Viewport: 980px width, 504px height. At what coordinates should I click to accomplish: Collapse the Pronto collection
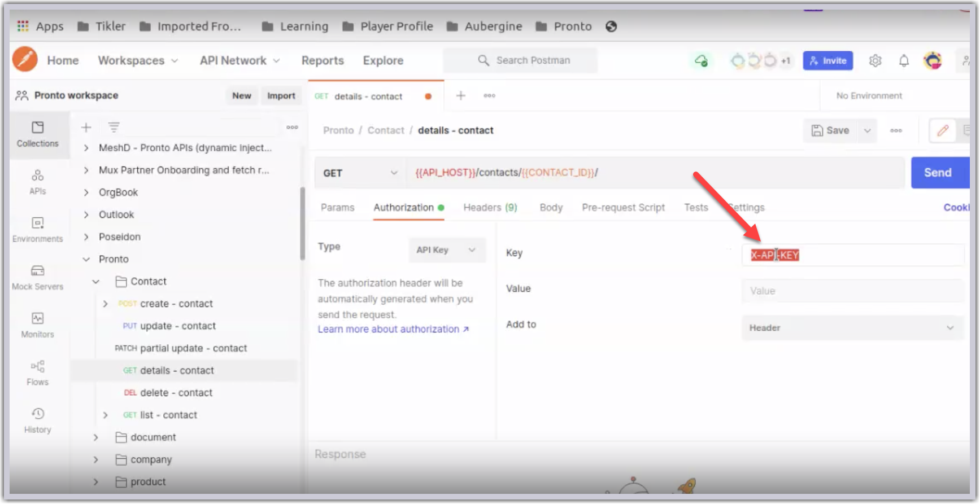tap(86, 259)
